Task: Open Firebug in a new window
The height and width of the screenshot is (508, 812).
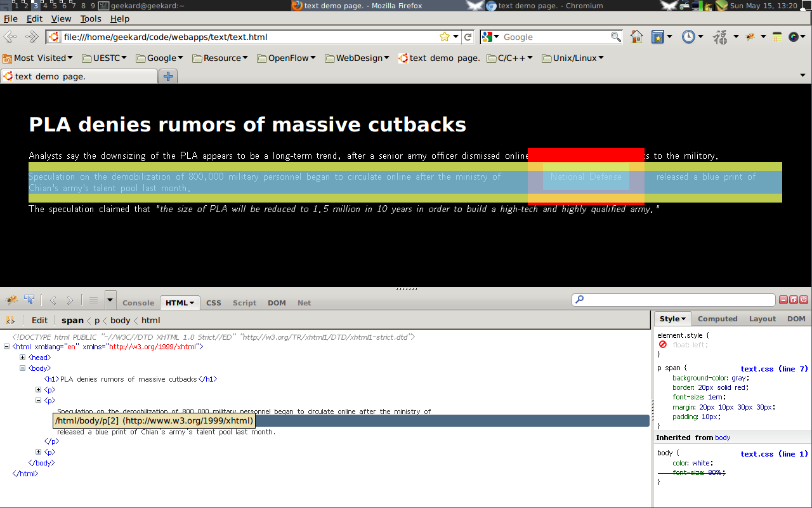Action: pos(793,300)
